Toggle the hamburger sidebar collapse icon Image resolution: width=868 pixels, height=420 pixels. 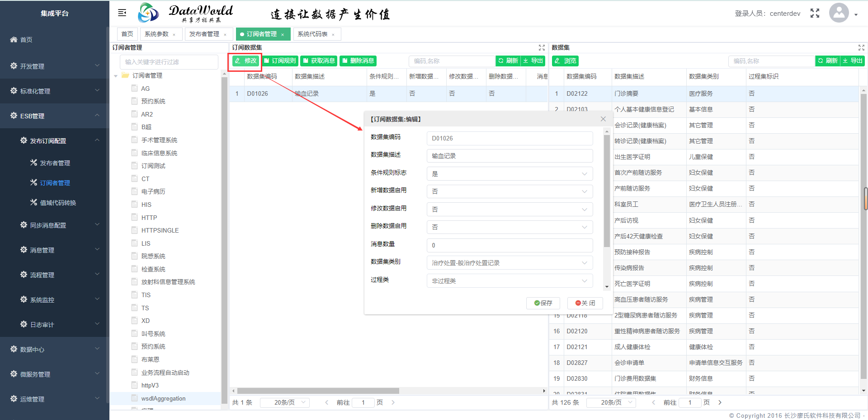[122, 13]
